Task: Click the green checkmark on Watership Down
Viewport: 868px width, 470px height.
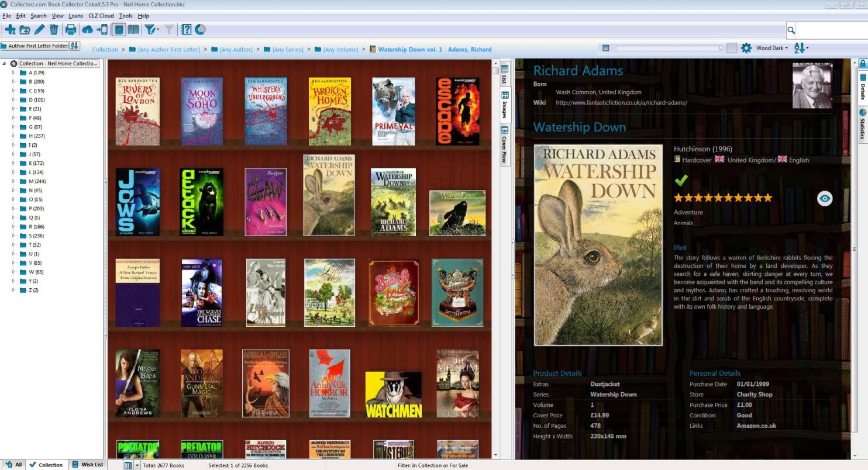Action: coord(681,179)
